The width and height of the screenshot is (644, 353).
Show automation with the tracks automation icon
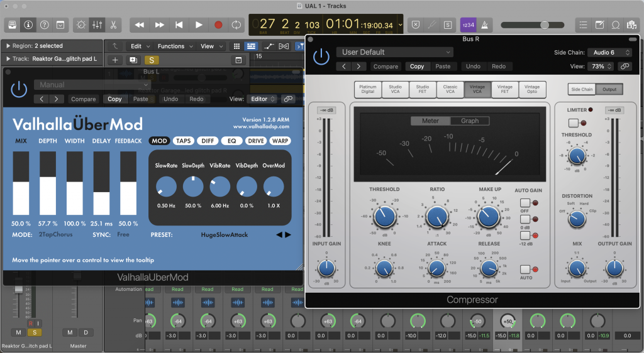(269, 46)
